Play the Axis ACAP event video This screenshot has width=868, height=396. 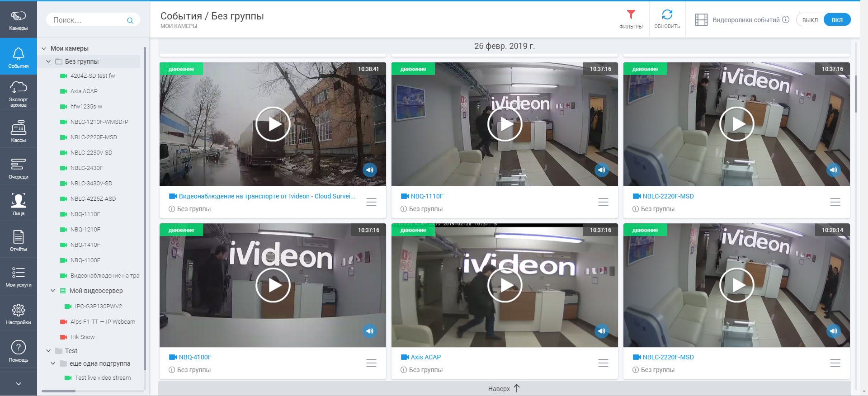click(x=505, y=285)
